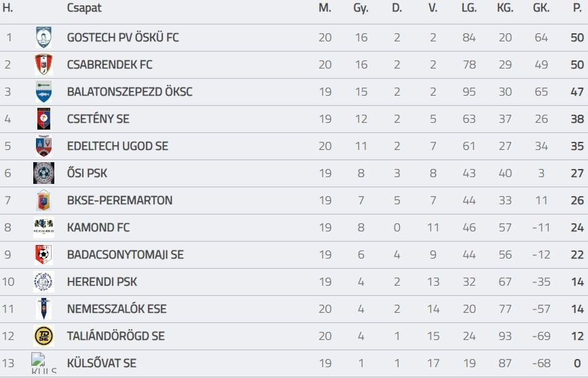Click the Kamond FC team logo

[x=43, y=227]
